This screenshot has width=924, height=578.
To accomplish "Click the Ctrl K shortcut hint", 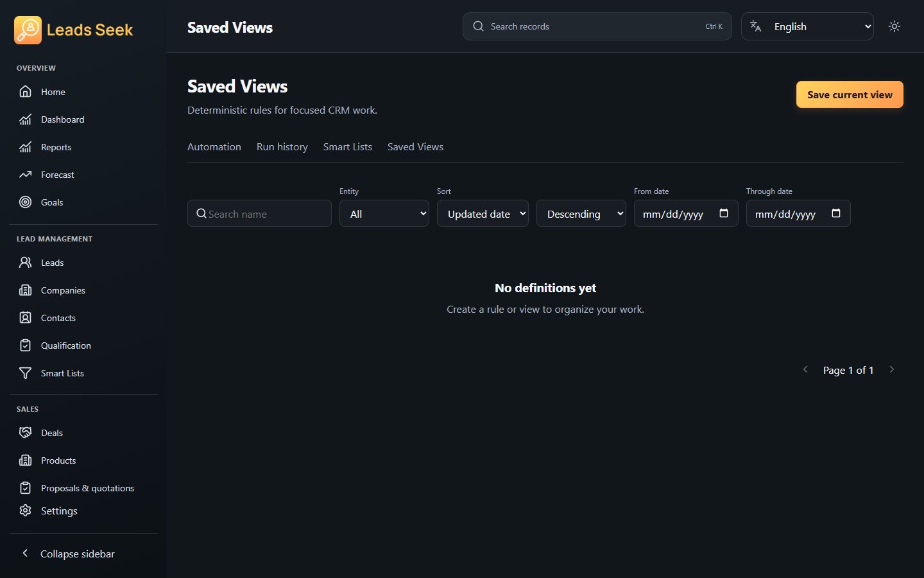I will click(x=714, y=26).
